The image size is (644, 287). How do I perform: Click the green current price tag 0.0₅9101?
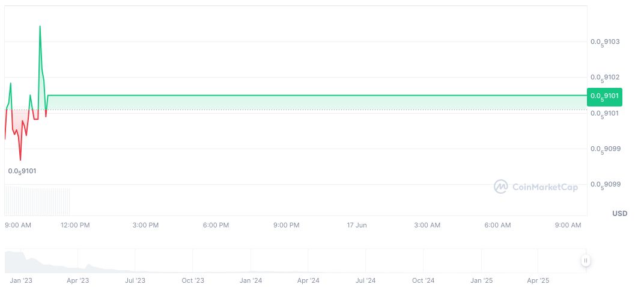point(604,96)
